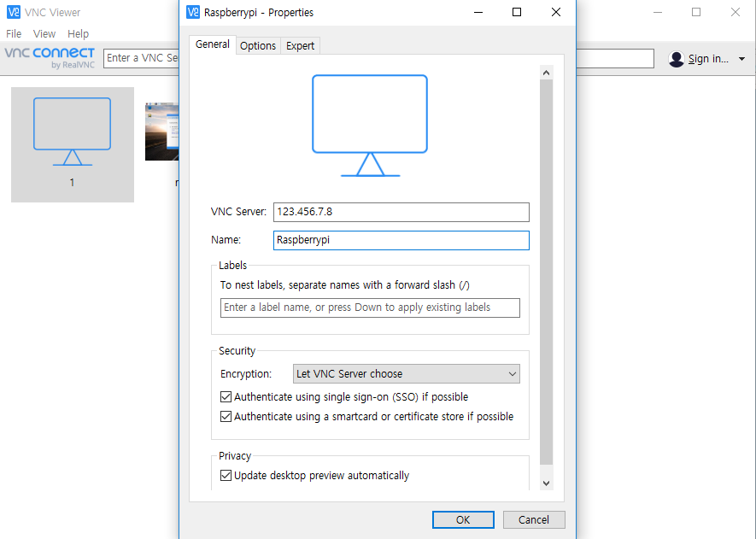Click the VNC Server address field
Screen dimensions: 756x539
[x=401, y=212]
